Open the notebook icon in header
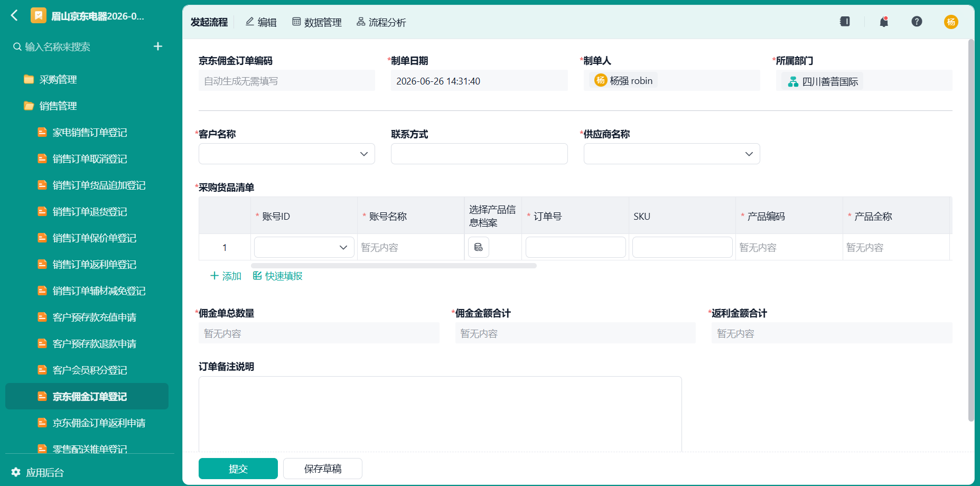This screenshot has width=980, height=486. click(x=845, y=22)
